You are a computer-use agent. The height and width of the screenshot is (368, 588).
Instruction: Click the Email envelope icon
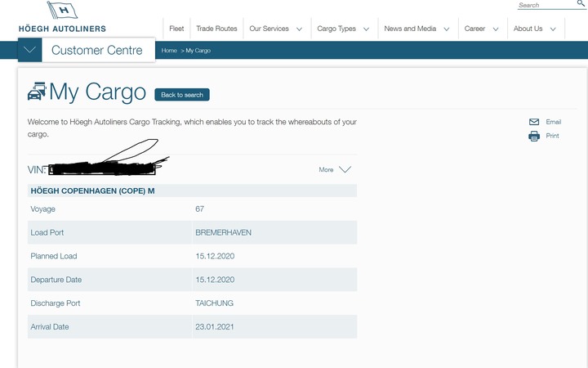coord(534,122)
